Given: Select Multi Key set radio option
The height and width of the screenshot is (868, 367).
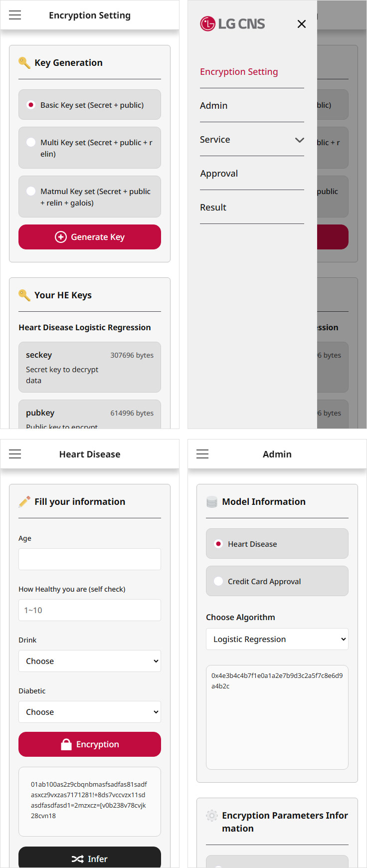Looking at the screenshot, I should pyautogui.click(x=31, y=142).
